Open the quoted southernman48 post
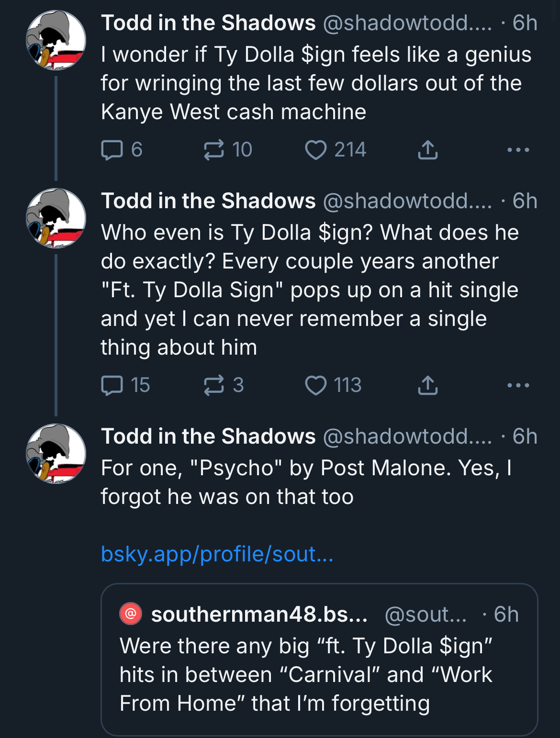Image resolution: width=560 pixels, height=738 pixels. pos(319,660)
